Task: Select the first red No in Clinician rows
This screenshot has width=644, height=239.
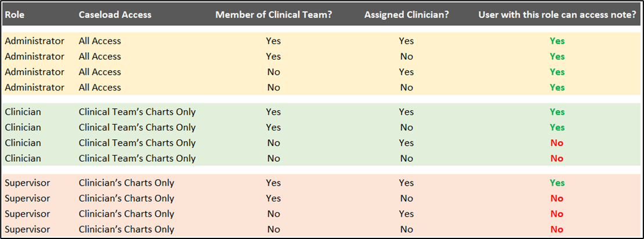Action: 557,143
